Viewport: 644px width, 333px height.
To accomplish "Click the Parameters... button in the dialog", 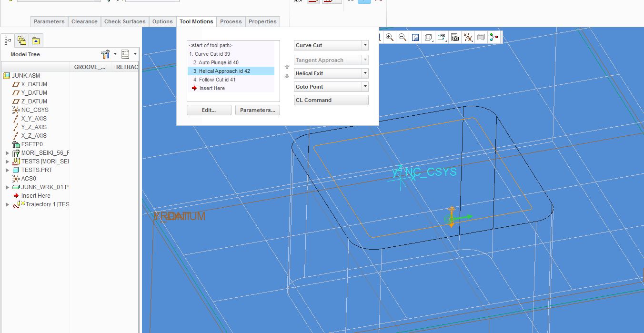I will [257, 110].
